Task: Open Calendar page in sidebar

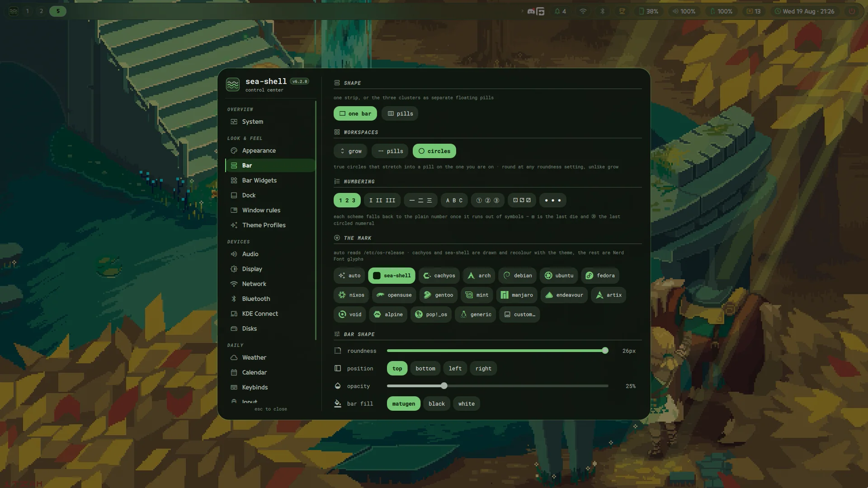Action: click(270, 372)
